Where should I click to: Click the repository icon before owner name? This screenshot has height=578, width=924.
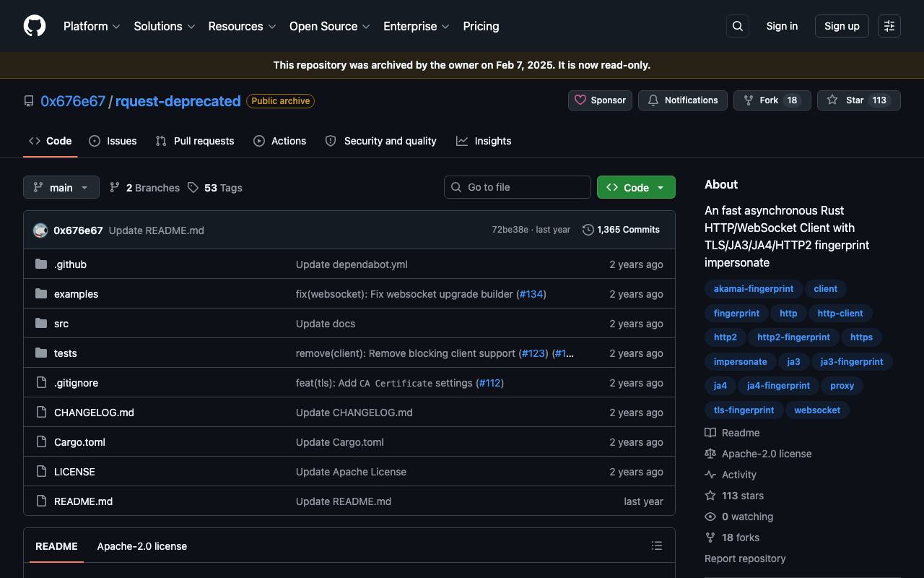tap(29, 101)
